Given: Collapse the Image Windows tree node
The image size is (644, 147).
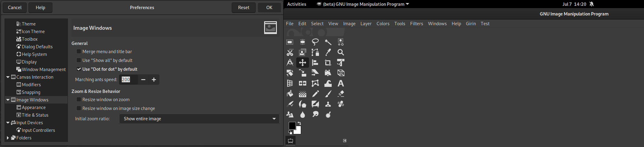Looking at the screenshot, I should (x=8, y=100).
